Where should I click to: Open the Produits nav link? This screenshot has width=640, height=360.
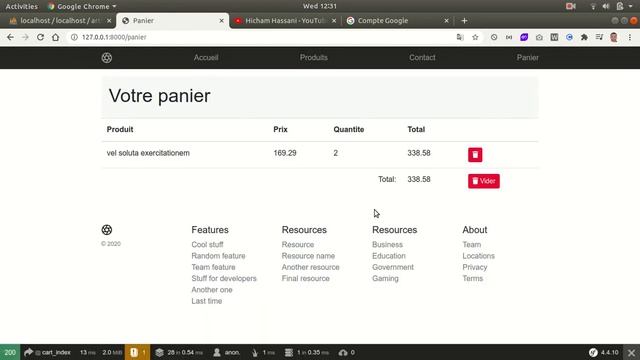point(313,58)
